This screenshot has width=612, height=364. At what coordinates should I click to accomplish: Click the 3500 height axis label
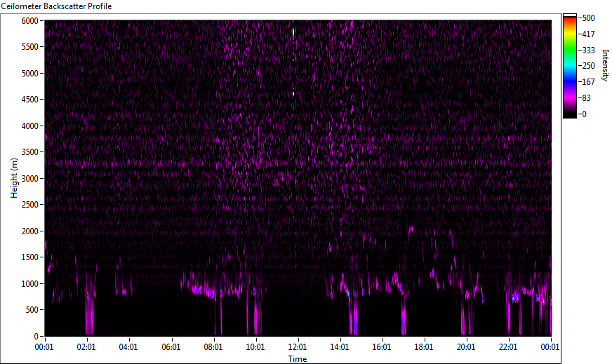(x=29, y=152)
